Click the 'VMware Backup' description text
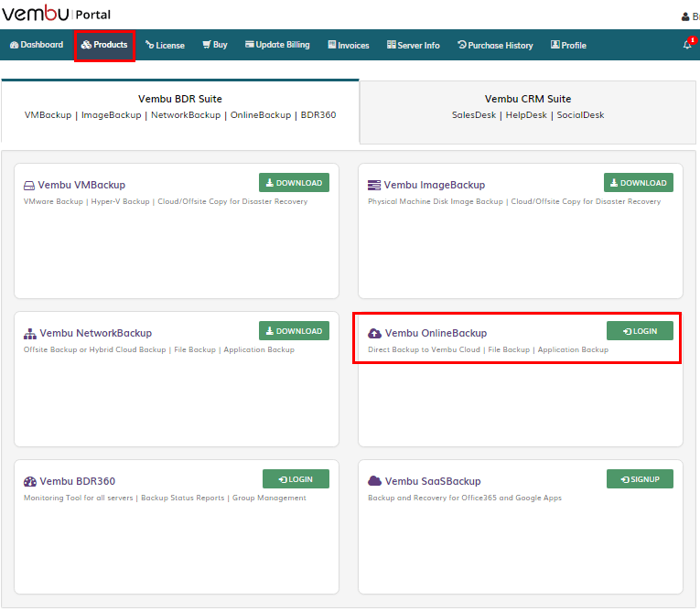This screenshot has height=611, width=700. click(53, 201)
